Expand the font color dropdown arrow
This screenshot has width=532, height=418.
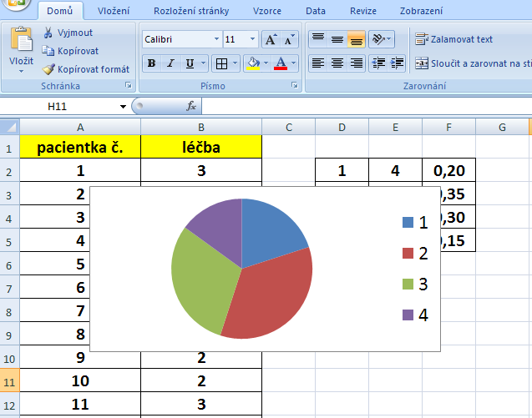tap(293, 63)
